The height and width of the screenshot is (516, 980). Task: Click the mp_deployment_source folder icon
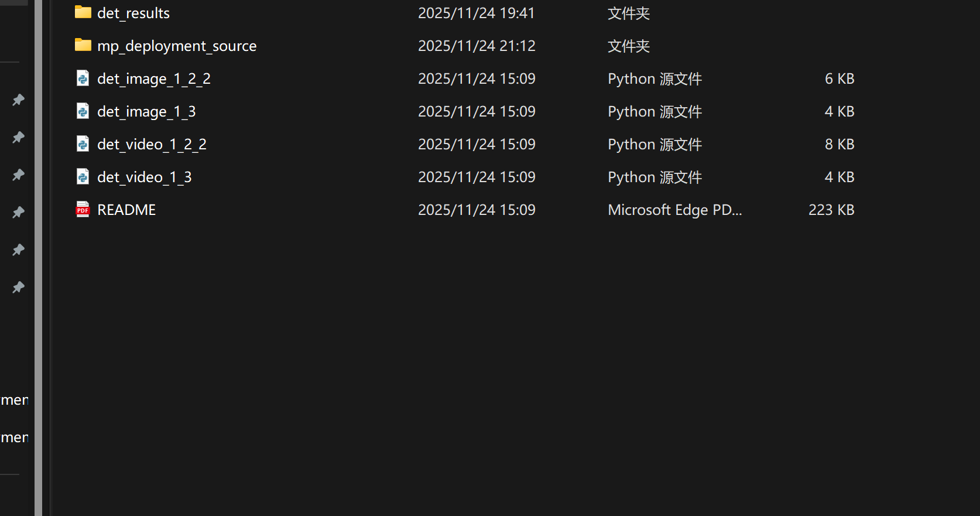pyautogui.click(x=83, y=45)
